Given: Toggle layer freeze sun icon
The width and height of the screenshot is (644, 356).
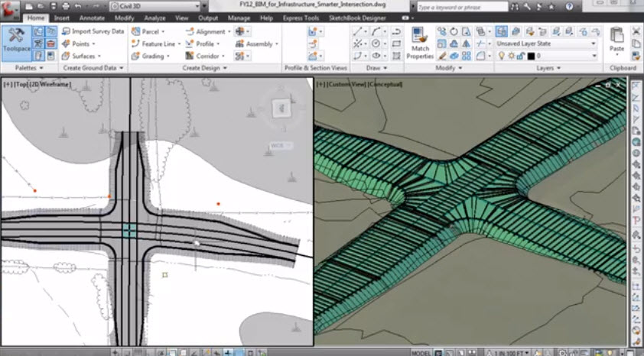Looking at the screenshot, I should coord(510,57).
